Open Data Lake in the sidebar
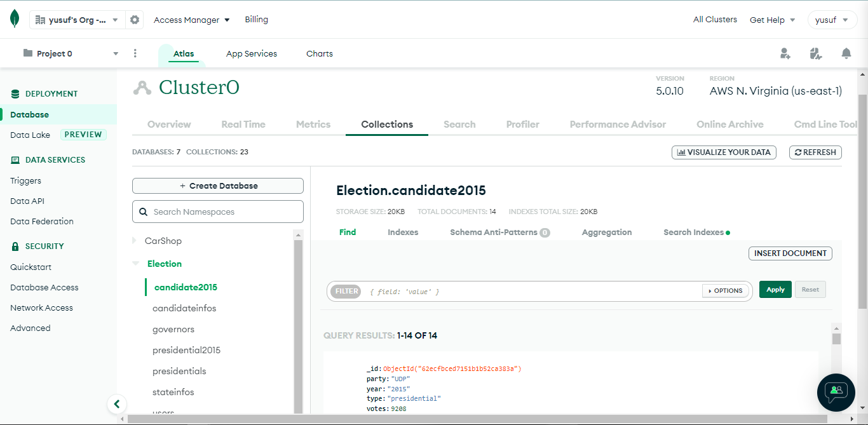 (x=30, y=135)
